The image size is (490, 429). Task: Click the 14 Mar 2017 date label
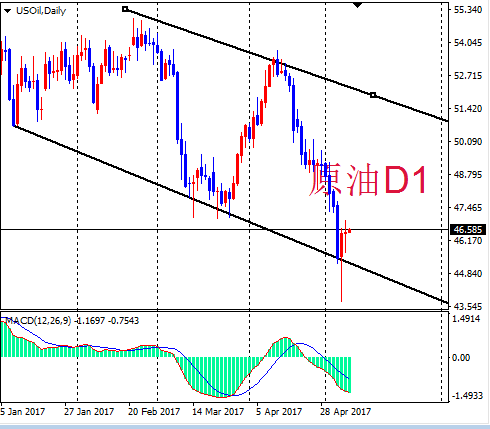[x=218, y=412]
